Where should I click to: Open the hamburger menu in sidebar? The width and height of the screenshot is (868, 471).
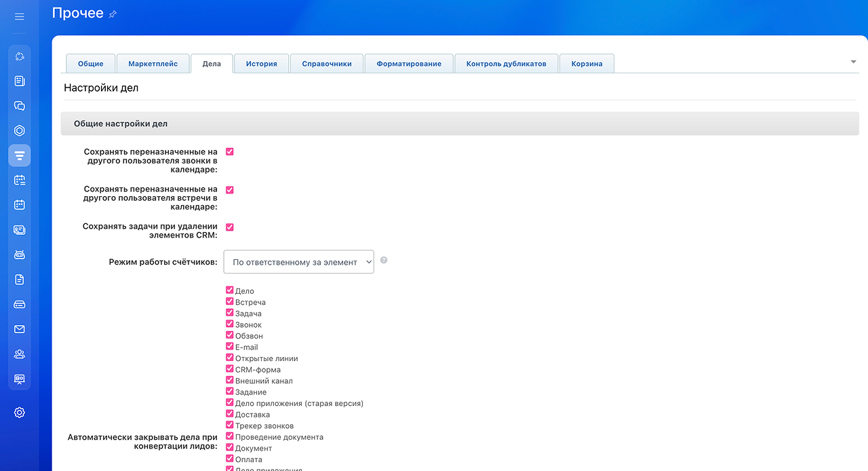click(19, 16)
